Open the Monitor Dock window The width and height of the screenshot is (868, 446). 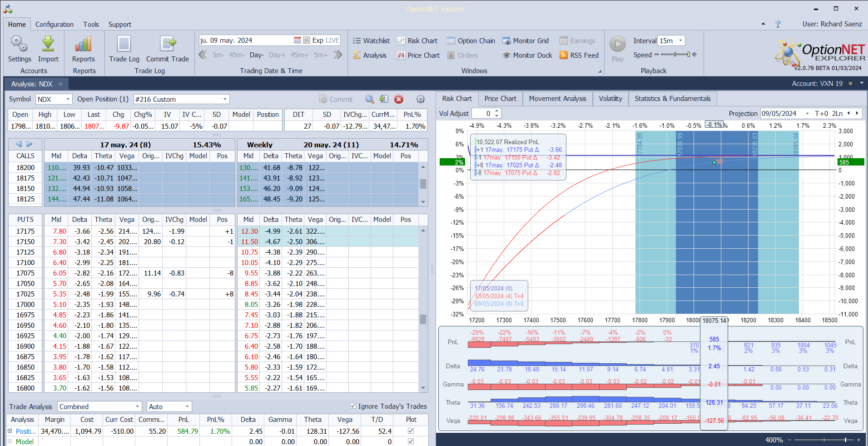tap(527, 55)
